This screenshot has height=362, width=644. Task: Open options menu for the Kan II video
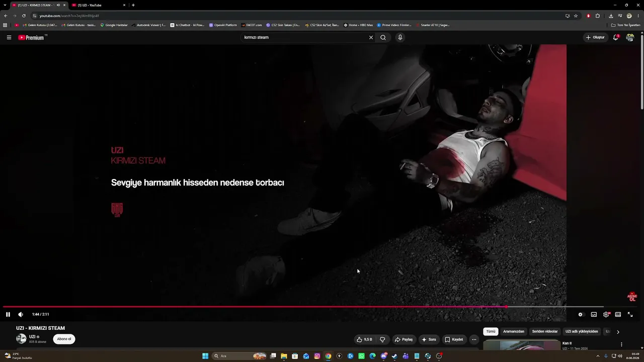[621, 344]
